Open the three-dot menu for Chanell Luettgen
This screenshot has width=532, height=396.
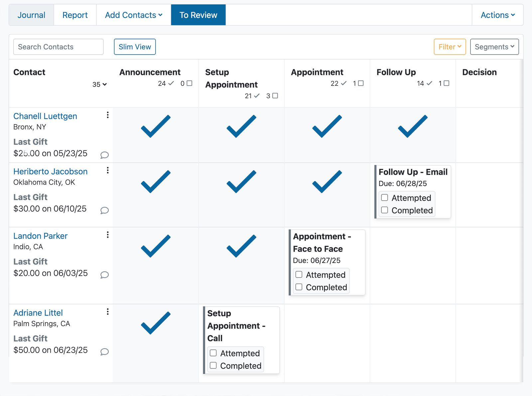[107, 115]
